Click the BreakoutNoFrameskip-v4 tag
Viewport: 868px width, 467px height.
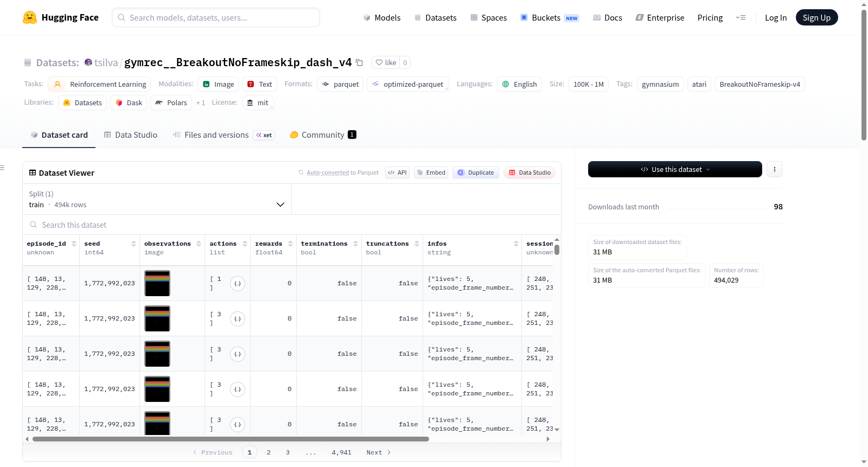click(x=759, y=84)
